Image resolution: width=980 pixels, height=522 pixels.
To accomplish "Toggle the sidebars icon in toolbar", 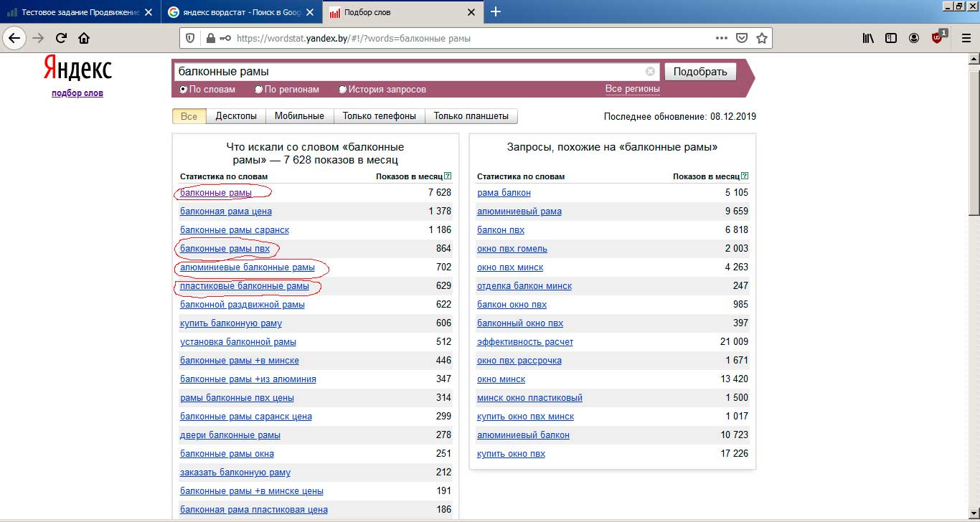I will tap(891, 38).
